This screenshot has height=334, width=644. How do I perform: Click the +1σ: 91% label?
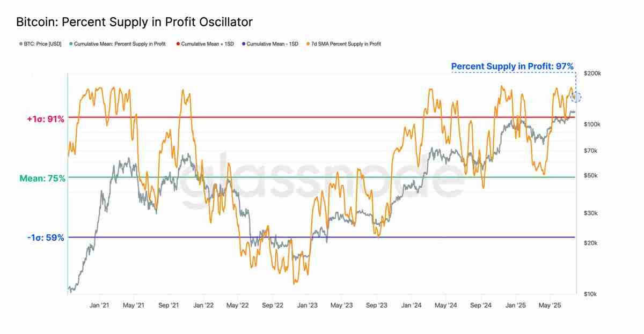46,119
